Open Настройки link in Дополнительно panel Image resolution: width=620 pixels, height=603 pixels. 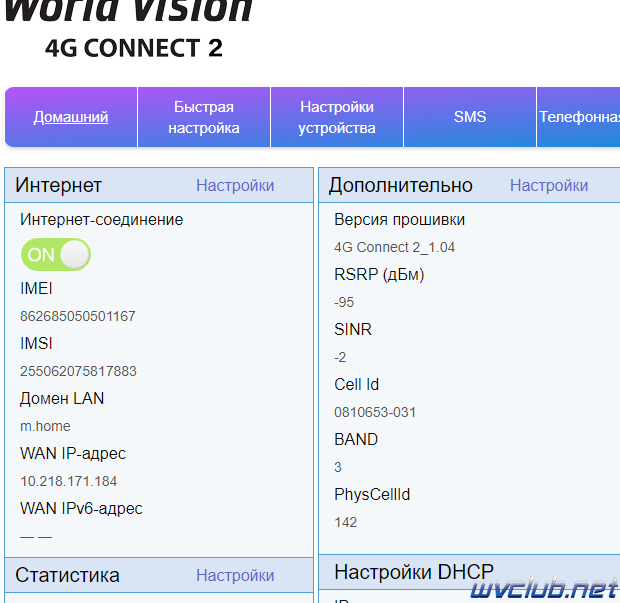(x=549, y=185)
